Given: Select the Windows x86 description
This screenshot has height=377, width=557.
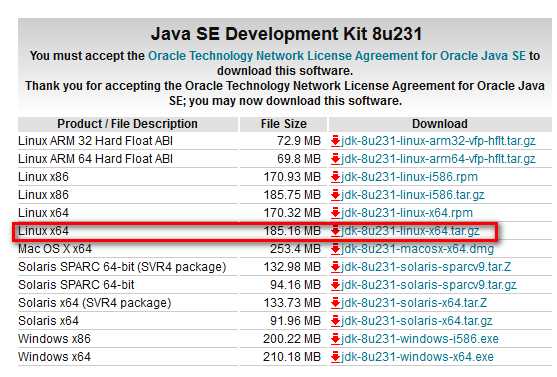Looking at the screenshot, I should (x=54, y=339).
